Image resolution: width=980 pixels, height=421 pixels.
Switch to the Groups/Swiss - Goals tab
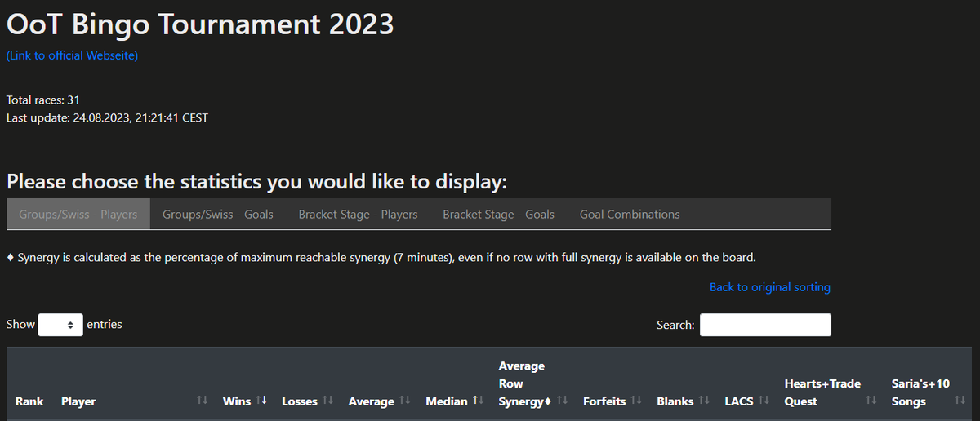pos(218,215)
